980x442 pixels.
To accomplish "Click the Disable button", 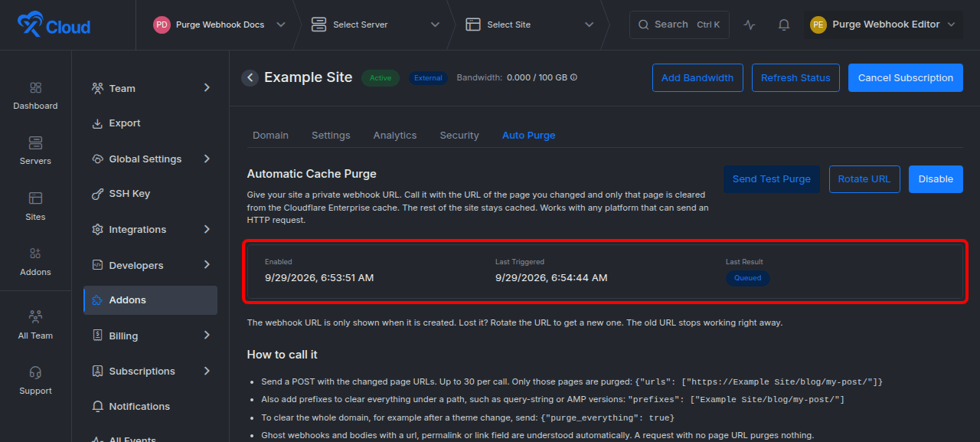I will click(936, 179).
